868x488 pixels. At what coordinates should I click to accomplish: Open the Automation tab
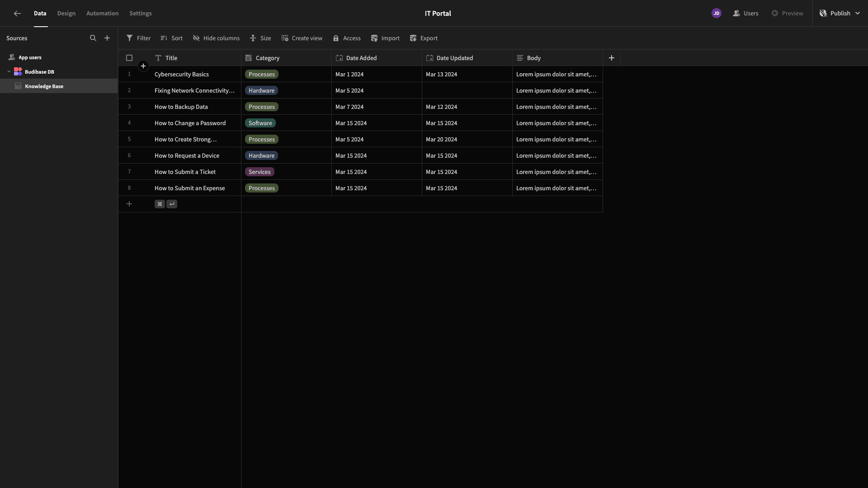102,13
